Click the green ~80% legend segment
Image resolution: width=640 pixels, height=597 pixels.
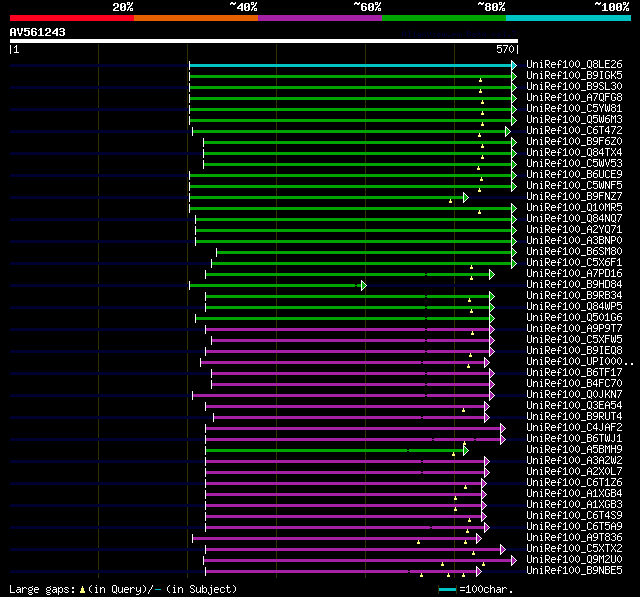click(x=444, y=18)
